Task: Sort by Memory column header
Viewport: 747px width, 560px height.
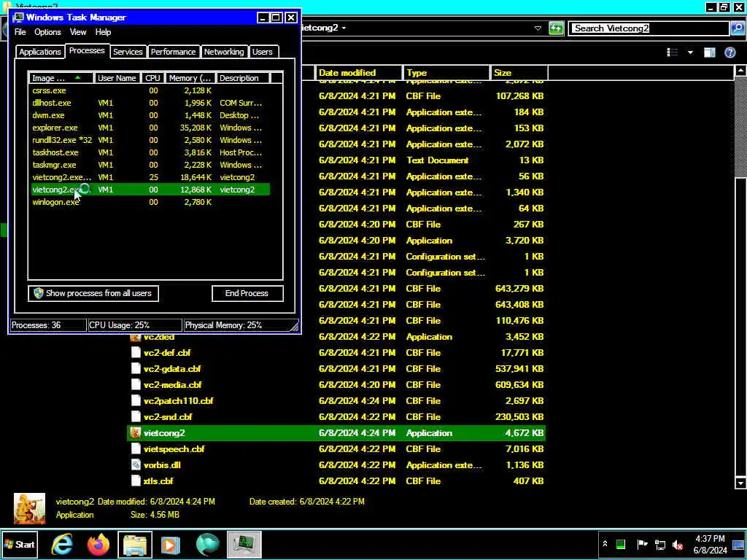Action: pyautogui.click(x=190, y=78)
